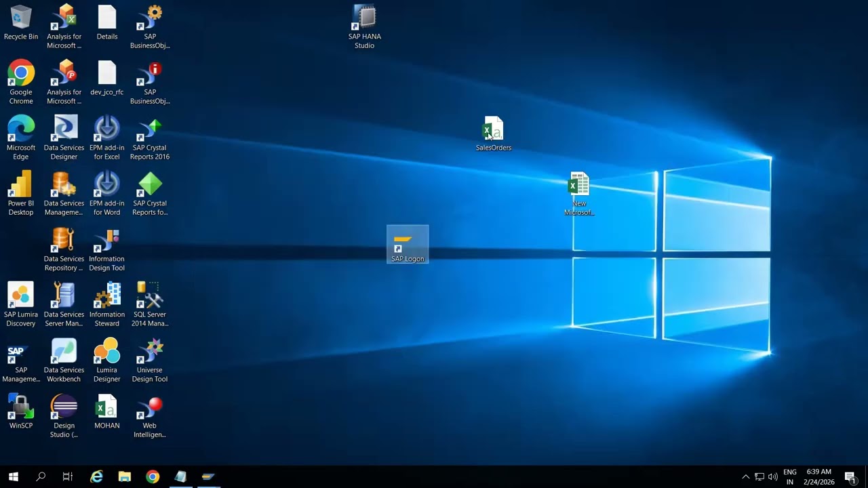Select the New Microsoft Excel file icon
Screen dimensions: 868x488
579,194
